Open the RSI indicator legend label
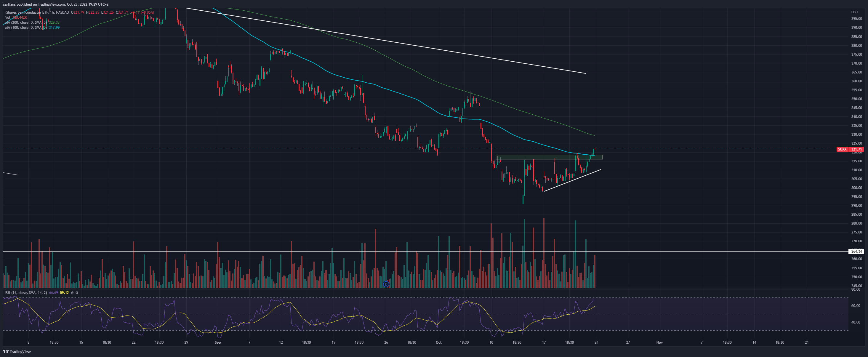Image resolution: width=868 pixels, height=357 pixels. point(26,293)
